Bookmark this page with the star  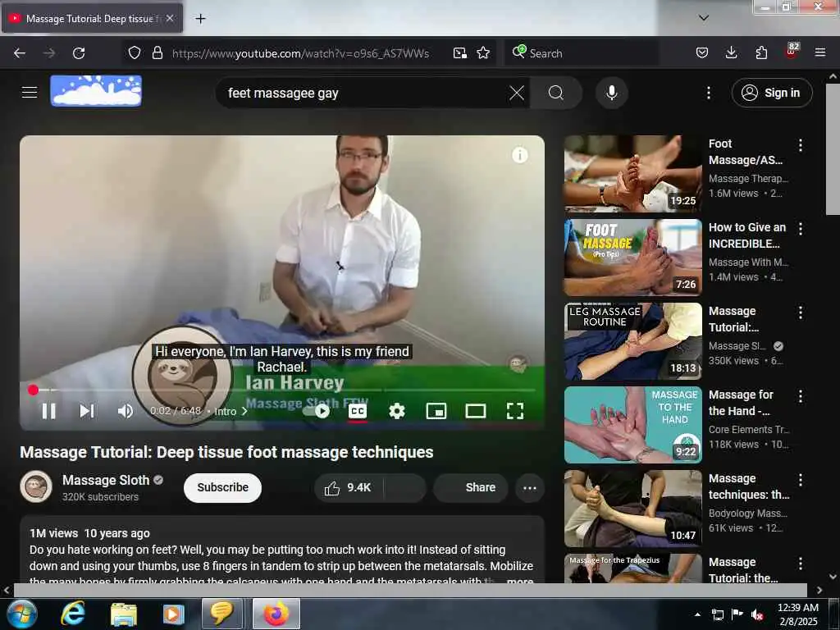point(483,53)
